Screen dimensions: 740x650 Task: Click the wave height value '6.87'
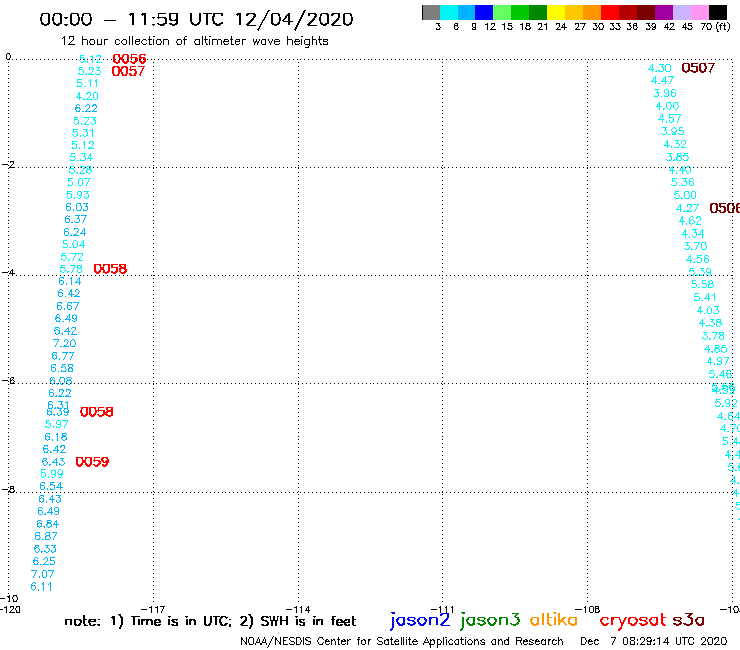tap(46, 536)
